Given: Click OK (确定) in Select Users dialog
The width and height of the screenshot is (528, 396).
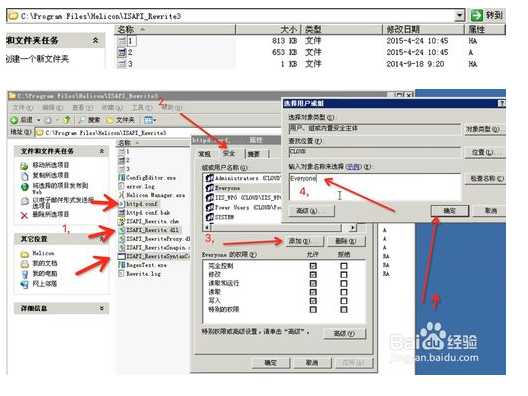Looking at the screenshot, I should click(x=450, y=211).
